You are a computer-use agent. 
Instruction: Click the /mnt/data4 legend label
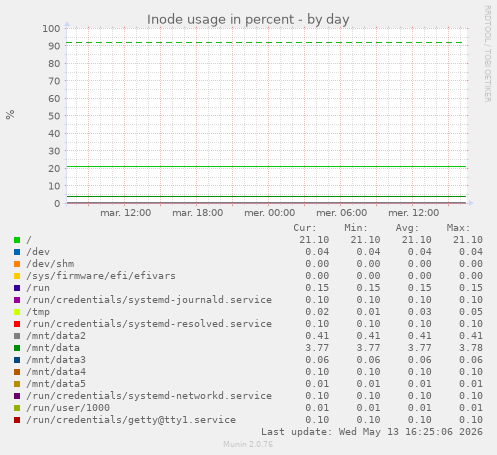(56, 372)
